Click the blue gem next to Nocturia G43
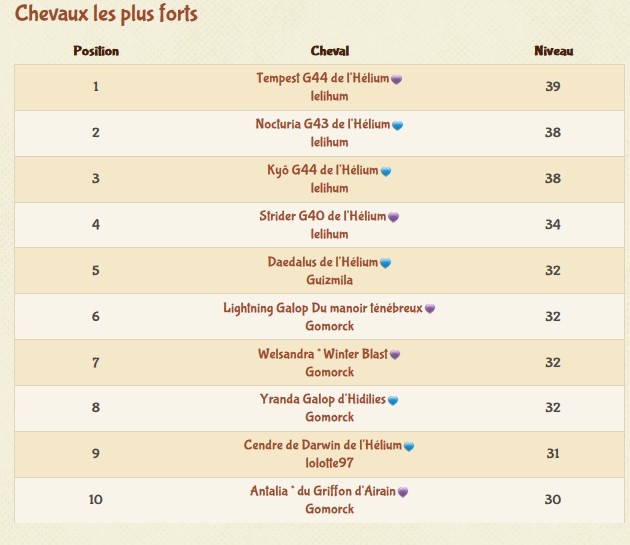The height and width of the screenshot is (545, 630). click(398, 126)
